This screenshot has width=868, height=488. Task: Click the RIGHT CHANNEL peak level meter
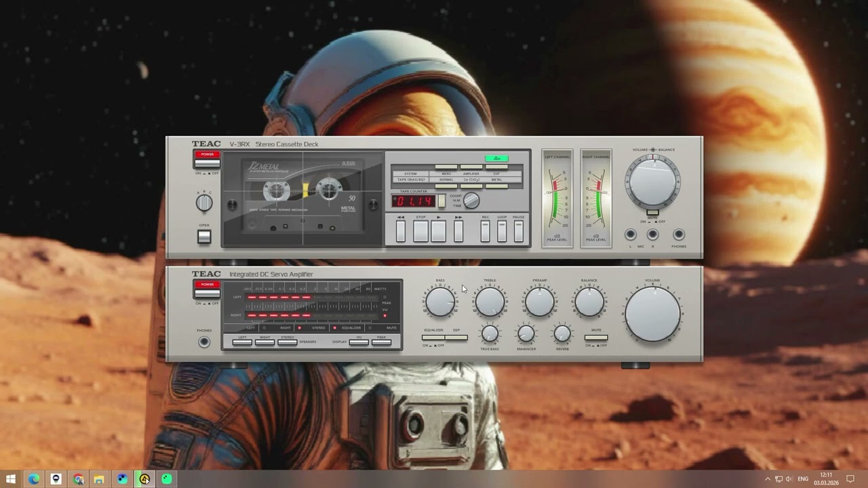[596, 198]
